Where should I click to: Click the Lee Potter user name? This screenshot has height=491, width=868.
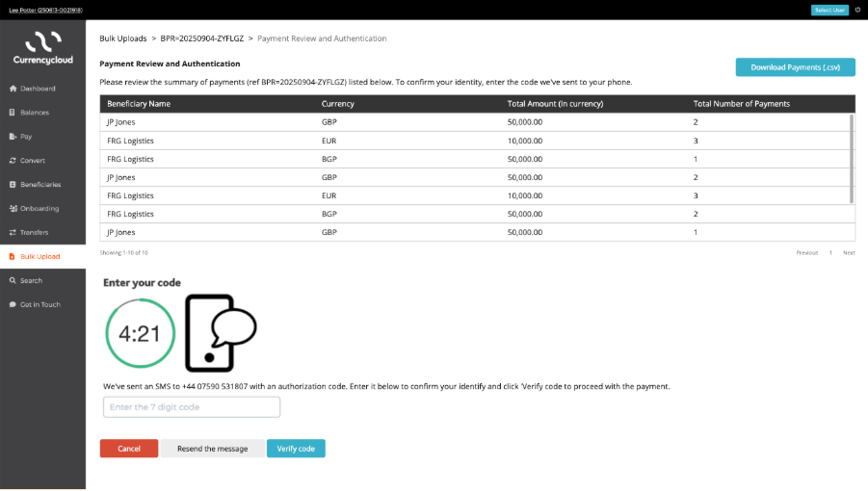pyautogui.click(x=45, y=10)
